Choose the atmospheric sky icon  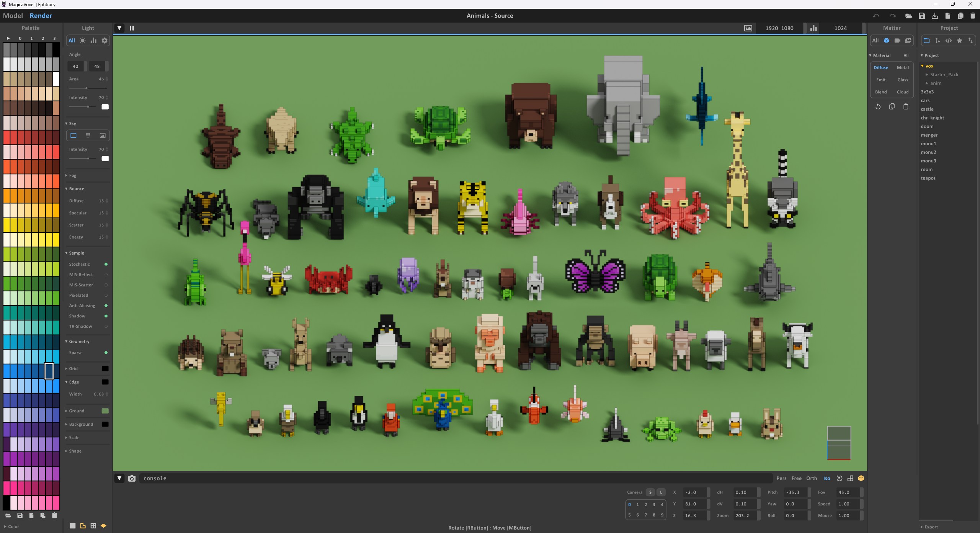(x=88, y=136)
